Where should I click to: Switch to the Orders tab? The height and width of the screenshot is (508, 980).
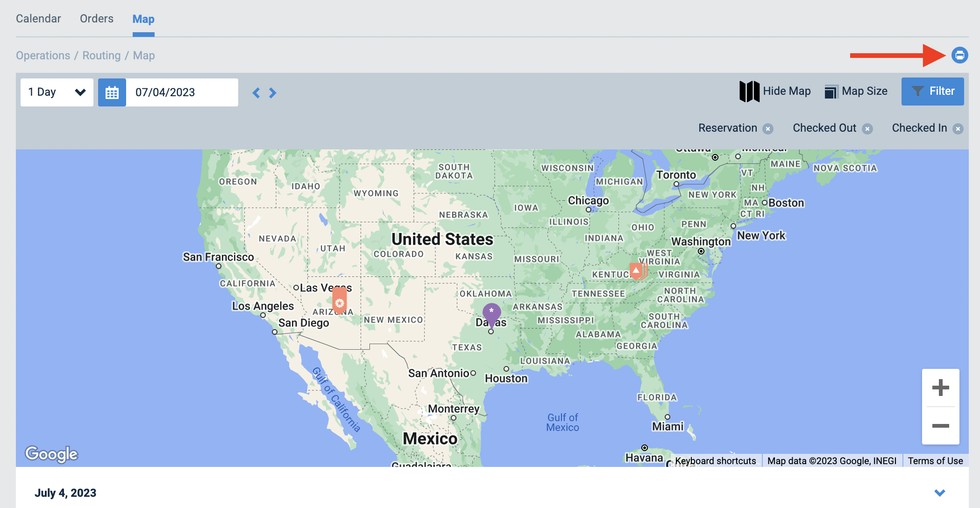point(96,19)
